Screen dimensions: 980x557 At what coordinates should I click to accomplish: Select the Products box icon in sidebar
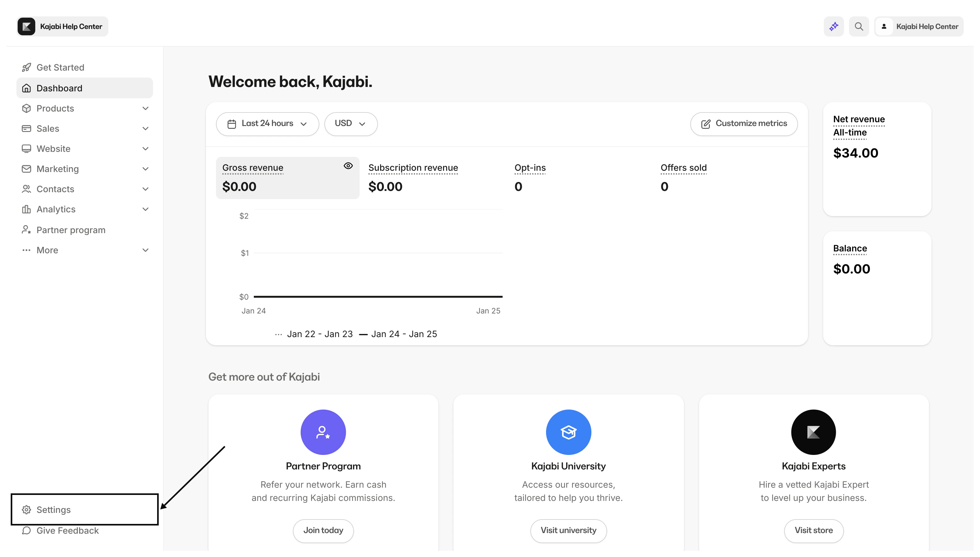[x=26, y=108]
